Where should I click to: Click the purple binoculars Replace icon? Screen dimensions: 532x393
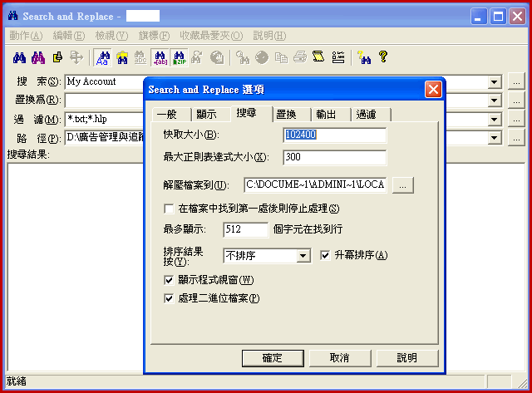point(37,57)
